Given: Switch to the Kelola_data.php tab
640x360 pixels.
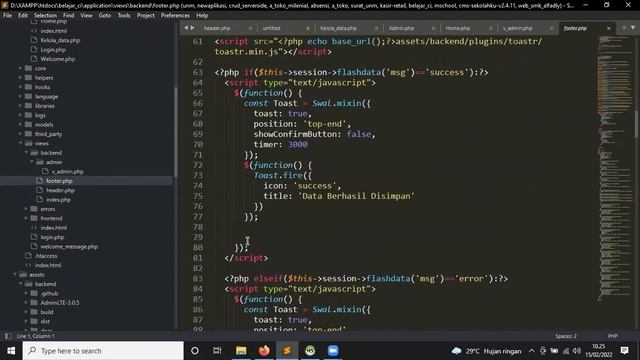Looking at the screenshot, I should [338, 28].
